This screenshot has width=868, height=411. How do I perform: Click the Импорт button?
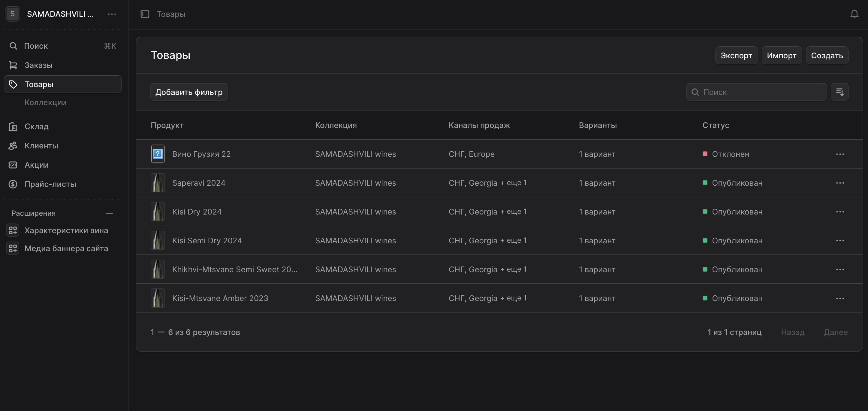[781, 55]
